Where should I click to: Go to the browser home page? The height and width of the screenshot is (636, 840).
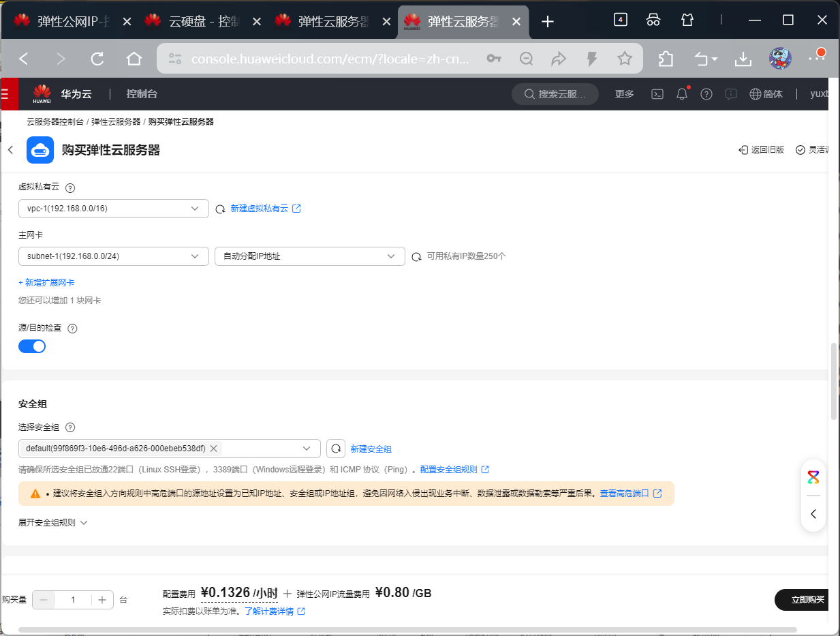[x=134, y=59]
